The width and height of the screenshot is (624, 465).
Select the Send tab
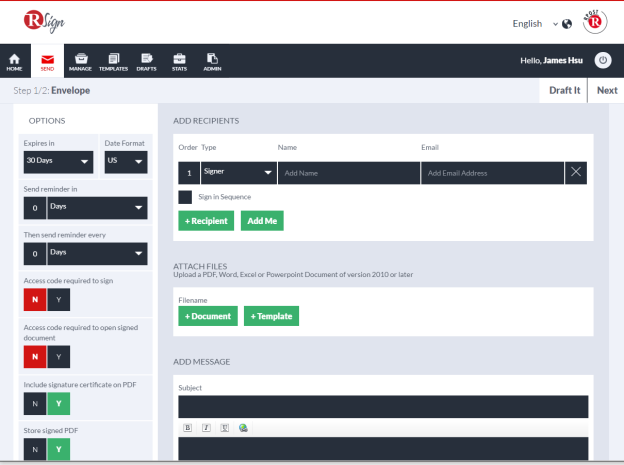pos(47,61)
